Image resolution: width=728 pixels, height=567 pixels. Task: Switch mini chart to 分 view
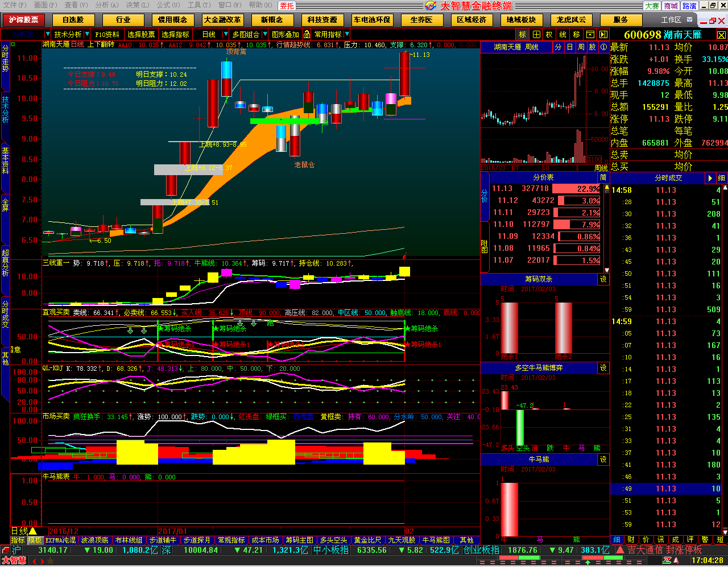558,47
